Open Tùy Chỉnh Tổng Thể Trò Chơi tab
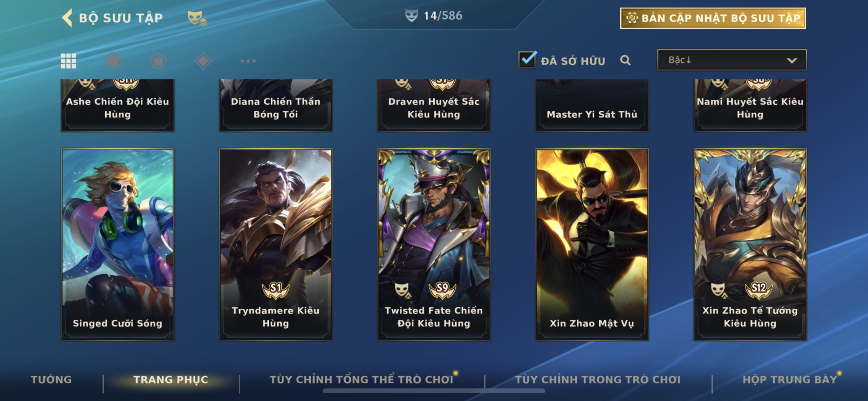The width and height of the screenshot is (868, 401). pos(361,379)
